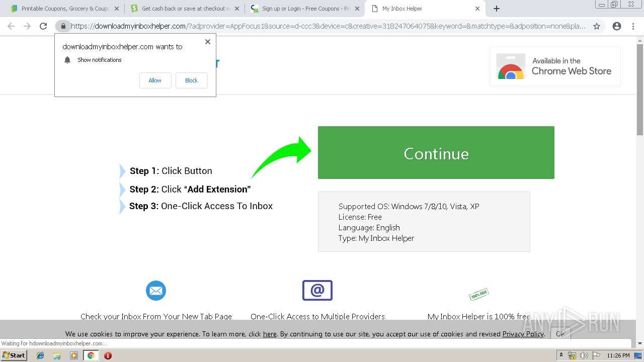The height and width of the screenshot is (362, 644).
Task: Launch Internet Explorer from the taskbar
Action: pyautogui.click(x=40, y=355)
